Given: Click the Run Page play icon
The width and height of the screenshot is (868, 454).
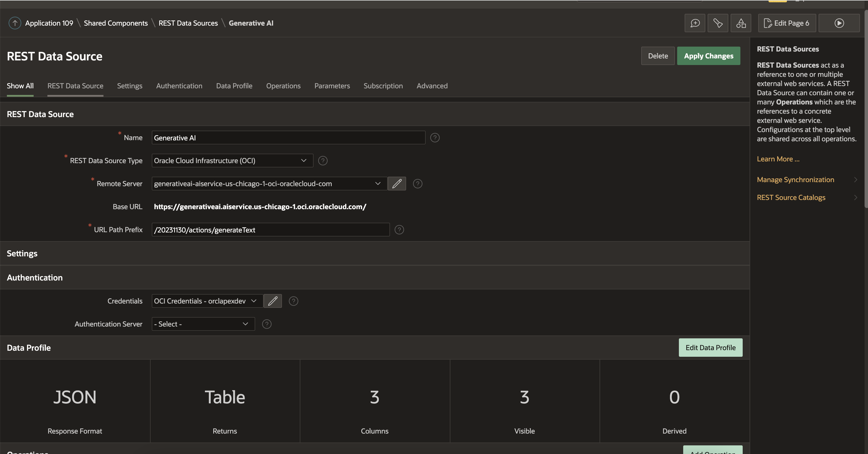Looking at the screenshot, I should pos(839,23).
